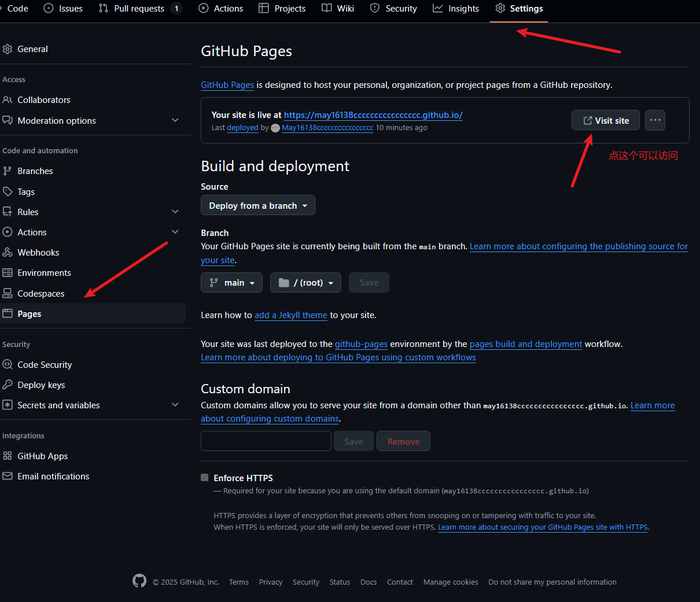Click the GitHub Octocat logo in footer

click(139, 581)
